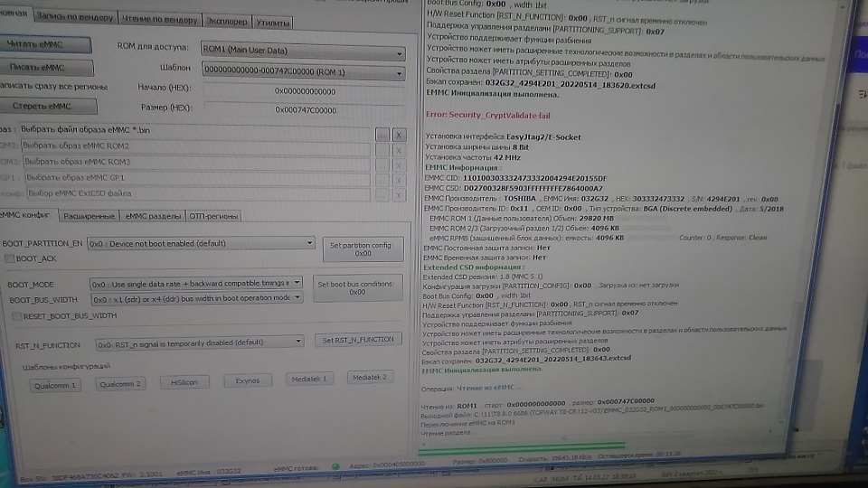Clear the eMMC .bin image file selection
The width and height of the screenshot is (868, 488).
pyautogui.click(x=400, y=134)
